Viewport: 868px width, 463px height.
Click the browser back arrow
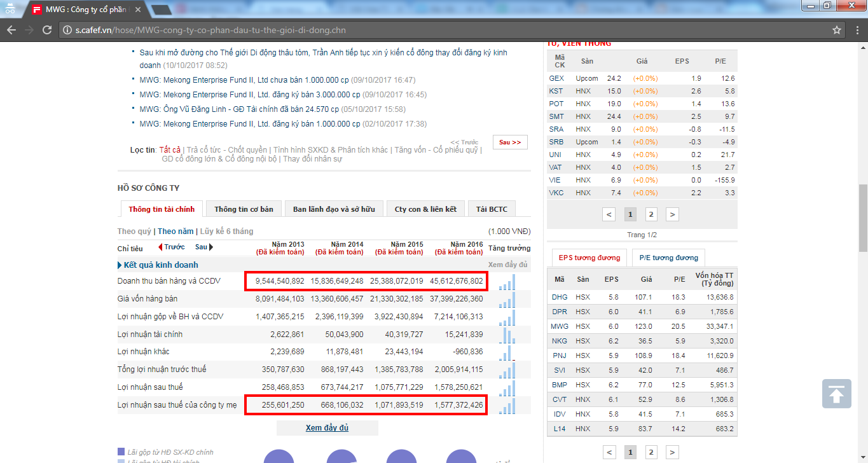click(x=11, y=30)
